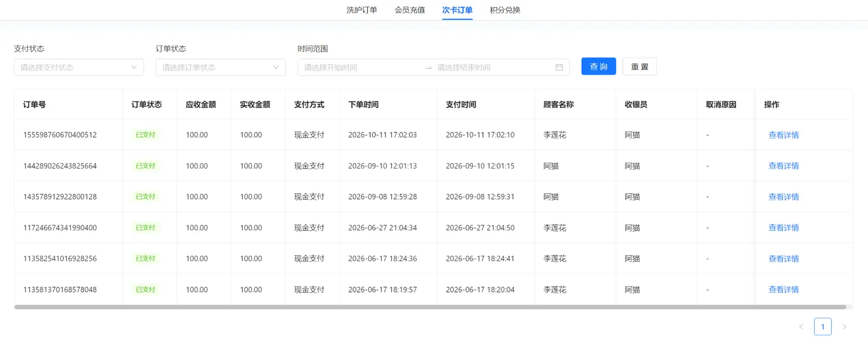Switch to the 洗护订单 tab
Image resolution: width=868 pixels, height=347 pixels.
tap(362, 10)
